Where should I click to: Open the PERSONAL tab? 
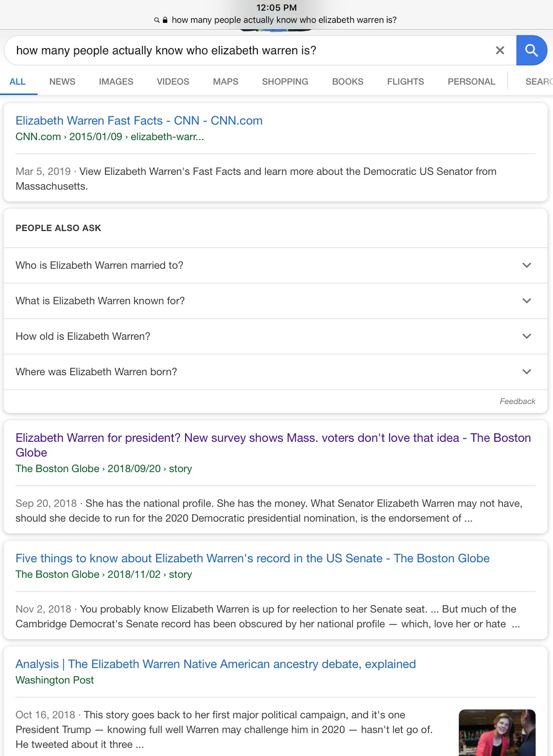tap(471, 82)
